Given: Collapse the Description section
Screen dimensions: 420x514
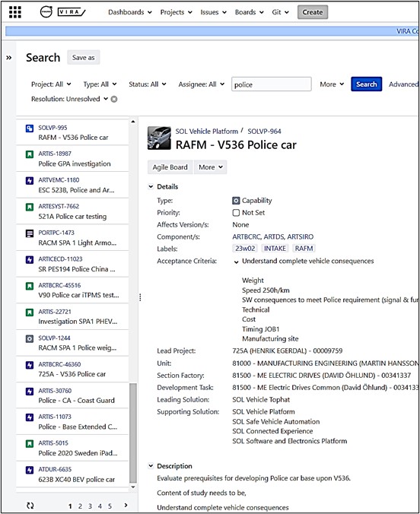Looking at the screenshot, I should point(151,466).
